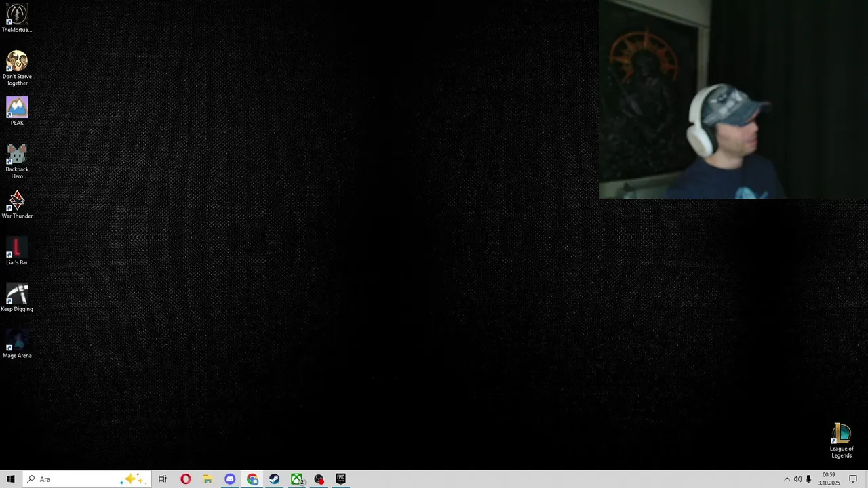Open Opera browser from taskbar
Screen dimensions: 868x488
click(185, 479)
